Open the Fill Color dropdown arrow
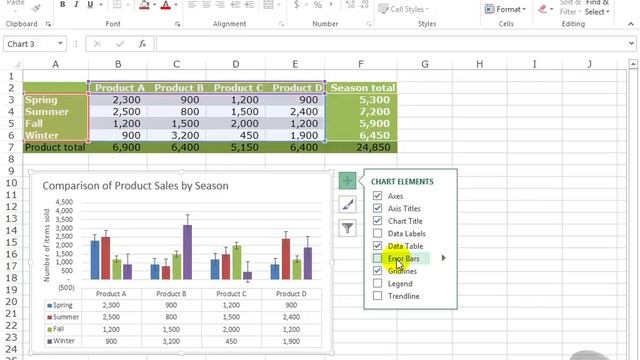The height and width of the screenshot is (360, 640). [x=155, y=4]
